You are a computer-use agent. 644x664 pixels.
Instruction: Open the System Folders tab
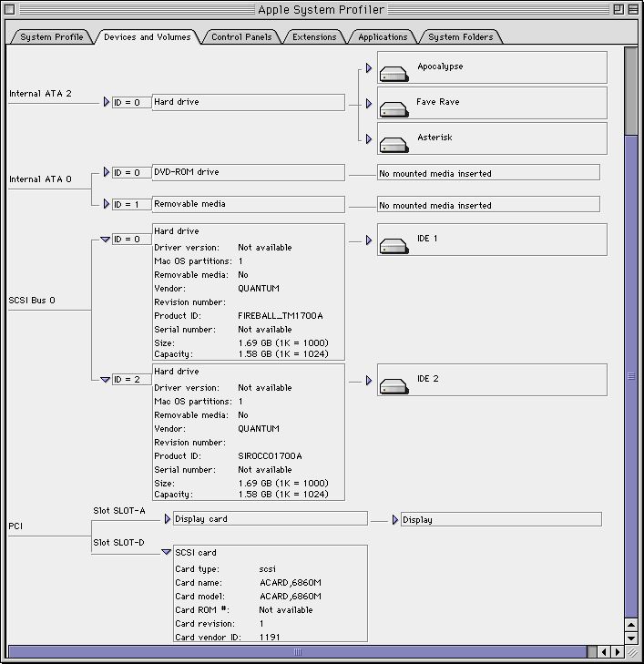point(460,37)
